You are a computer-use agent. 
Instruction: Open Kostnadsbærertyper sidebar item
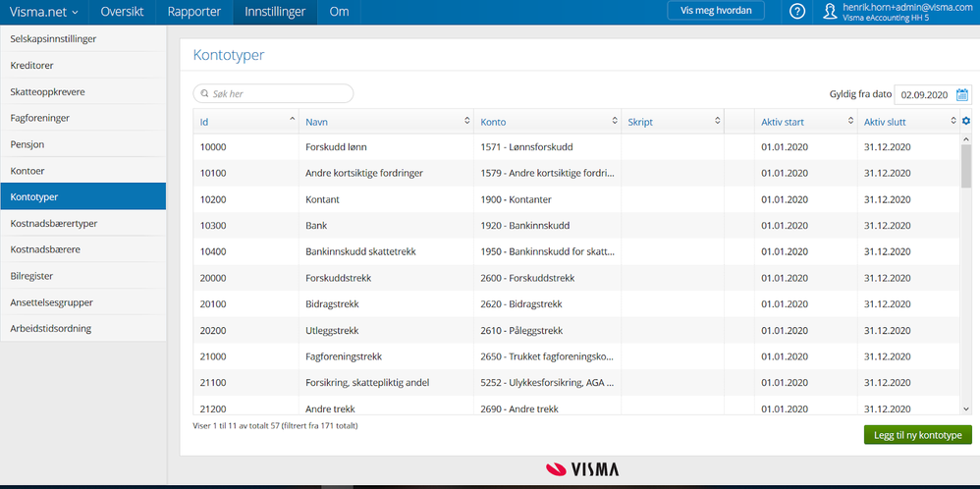click(x=83, y=223)
